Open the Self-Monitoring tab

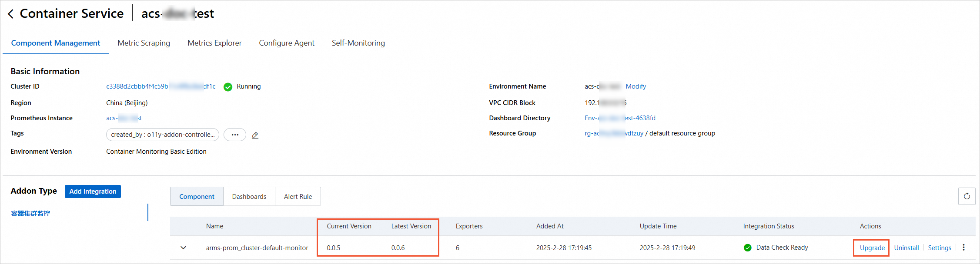click(x=358, y=43)
